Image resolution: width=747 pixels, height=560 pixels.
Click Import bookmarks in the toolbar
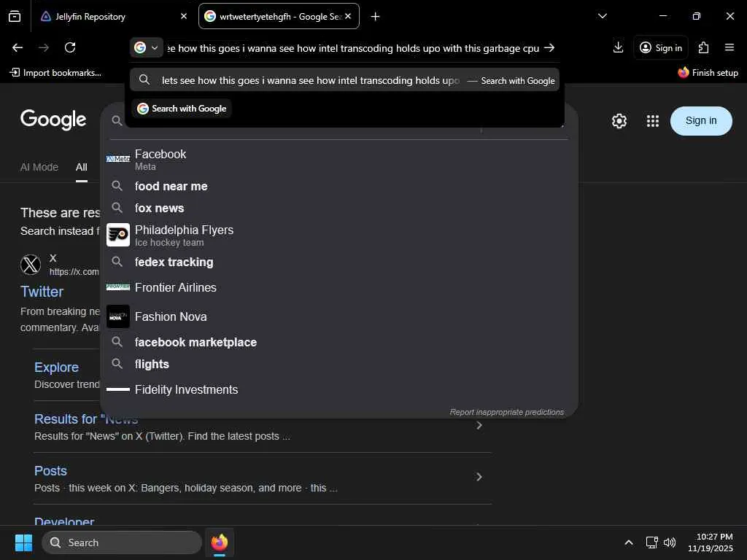point(55,73)
